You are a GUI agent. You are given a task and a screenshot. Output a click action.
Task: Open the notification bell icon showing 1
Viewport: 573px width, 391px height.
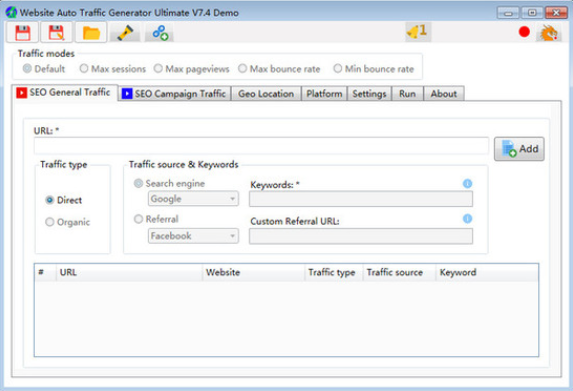point(418,31)
